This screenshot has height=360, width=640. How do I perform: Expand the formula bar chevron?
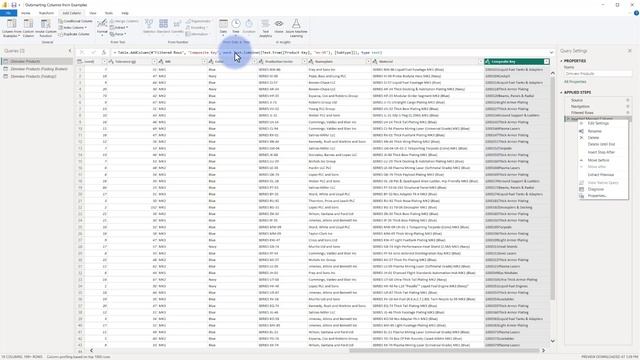tap(552, 53)
